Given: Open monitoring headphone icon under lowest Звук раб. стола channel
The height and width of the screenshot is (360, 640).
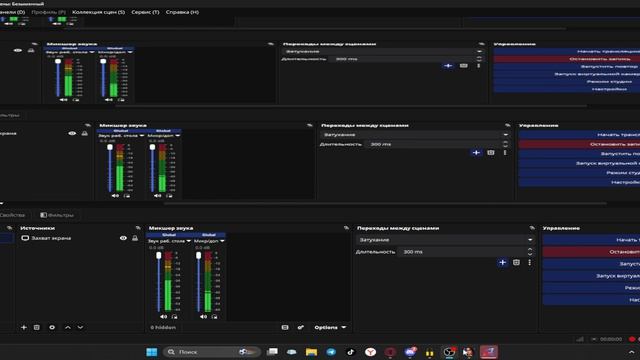Looking at the screenshot, I should 174,317.
